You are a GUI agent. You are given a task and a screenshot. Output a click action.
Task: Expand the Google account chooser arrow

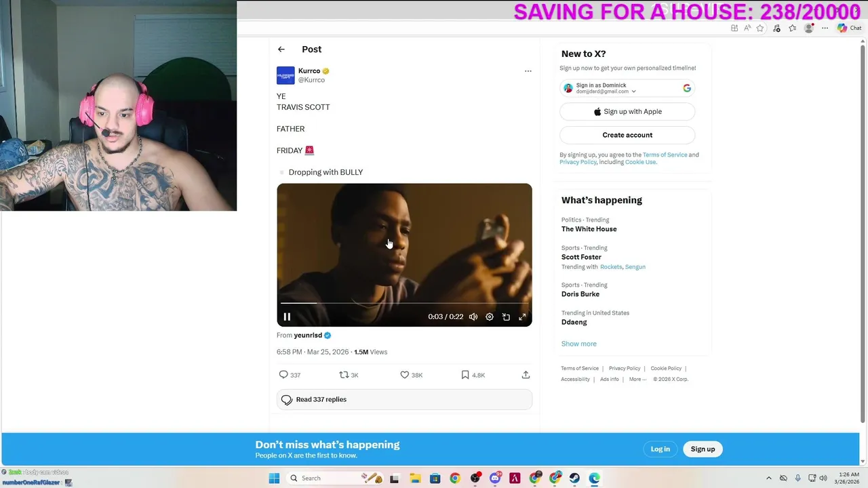634,91
